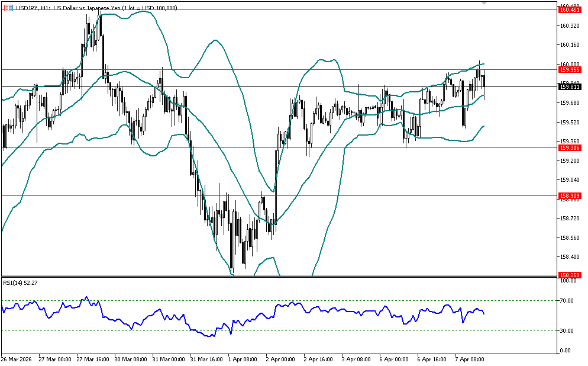Click the 70.00 RSI level label
Image resolution: width=588 pixels, height=366 pixels.
(x=568, y=301)
